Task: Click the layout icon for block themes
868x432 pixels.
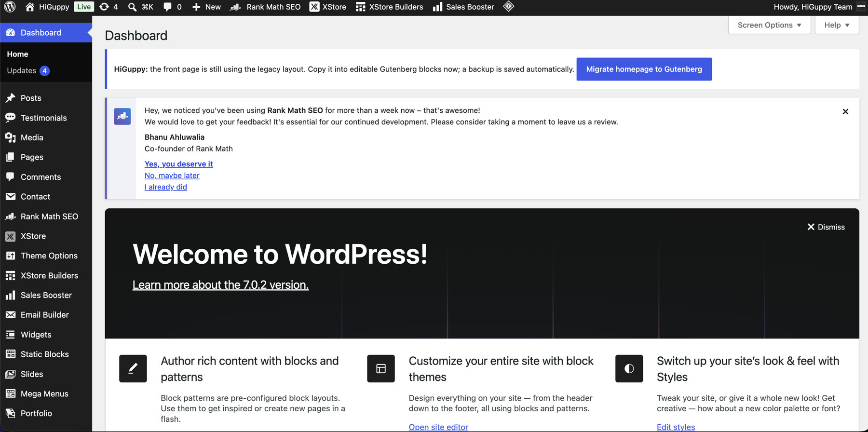Action: point(381,368)
